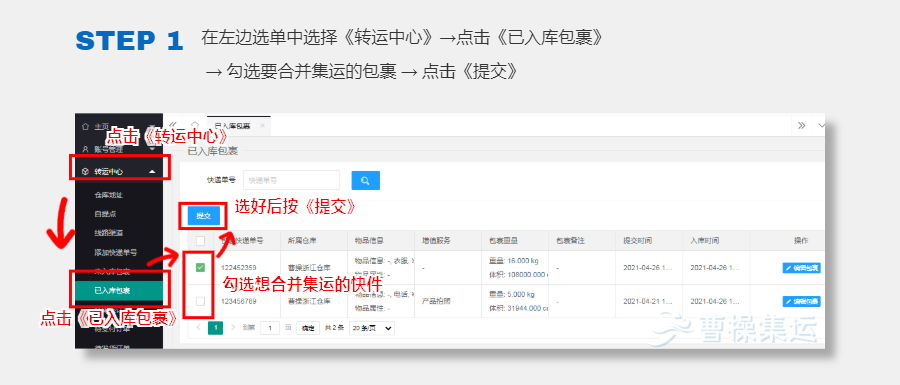Toggle the select-all checkbox in table header
The height and width of the screenshot is (385, 900).
tap(200, 241)
